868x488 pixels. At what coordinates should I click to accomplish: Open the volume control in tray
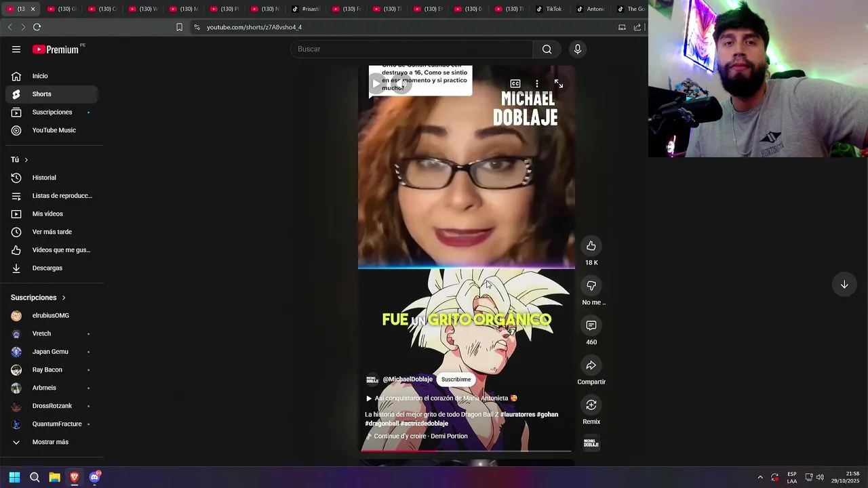[821, 477]
